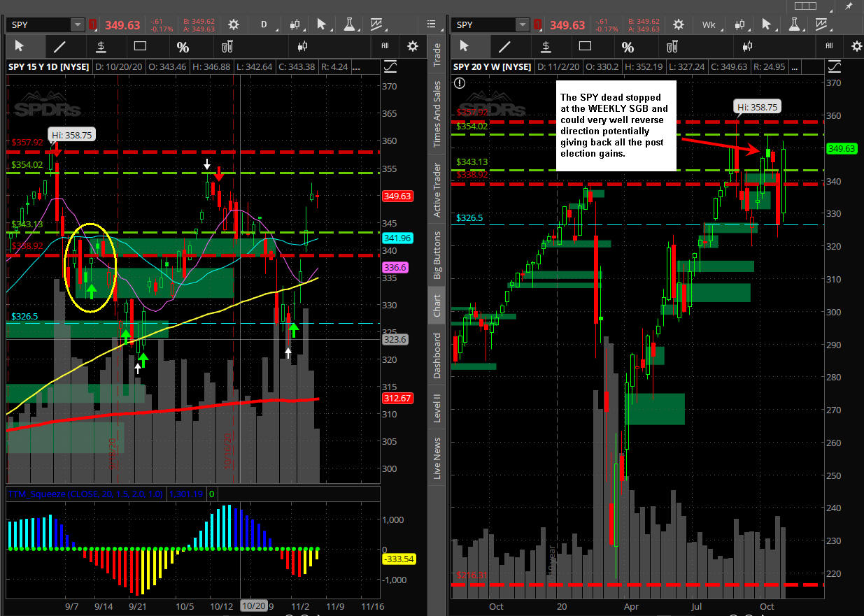Image resolution: width=864 pixels, height=616 pixels.
Task: Expand the SPY symbol dropdown in right chart
Action: coord(522,25)
